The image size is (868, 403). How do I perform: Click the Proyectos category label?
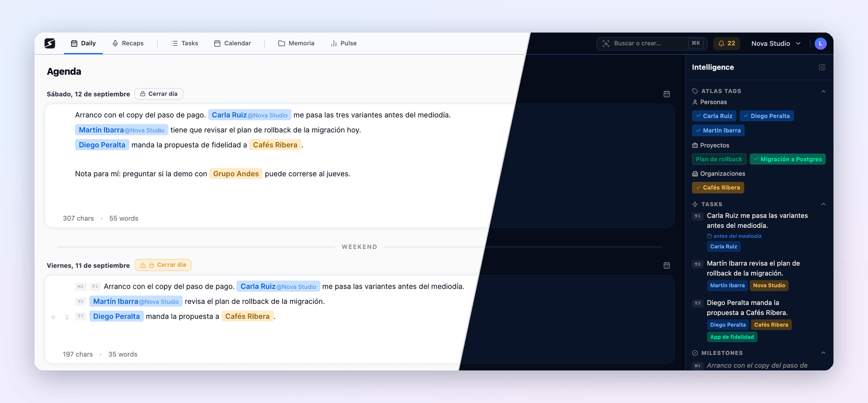point(711,146)
